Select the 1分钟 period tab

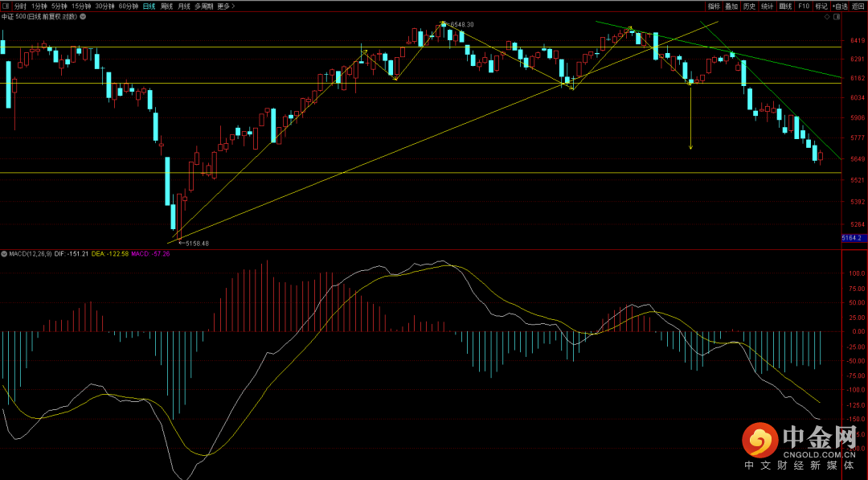pyautogui.click(x=39, y=6)
